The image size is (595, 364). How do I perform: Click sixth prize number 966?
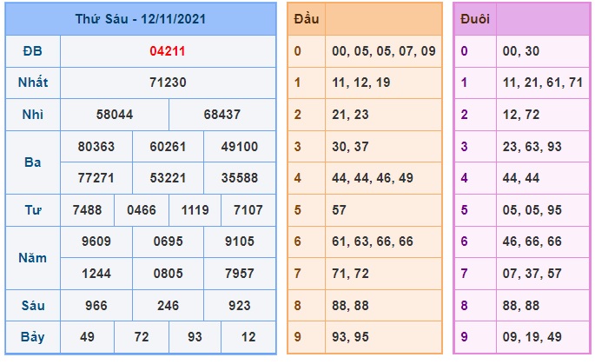pos(96,306)
